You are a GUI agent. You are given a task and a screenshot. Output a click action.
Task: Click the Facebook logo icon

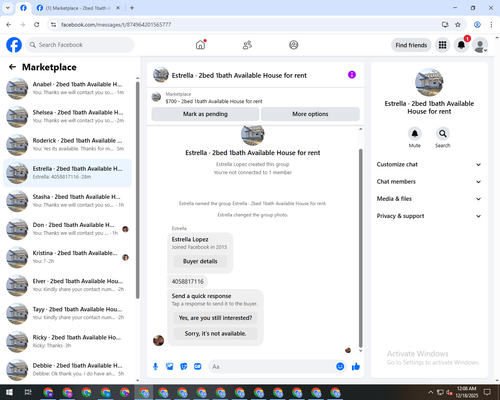14,45
